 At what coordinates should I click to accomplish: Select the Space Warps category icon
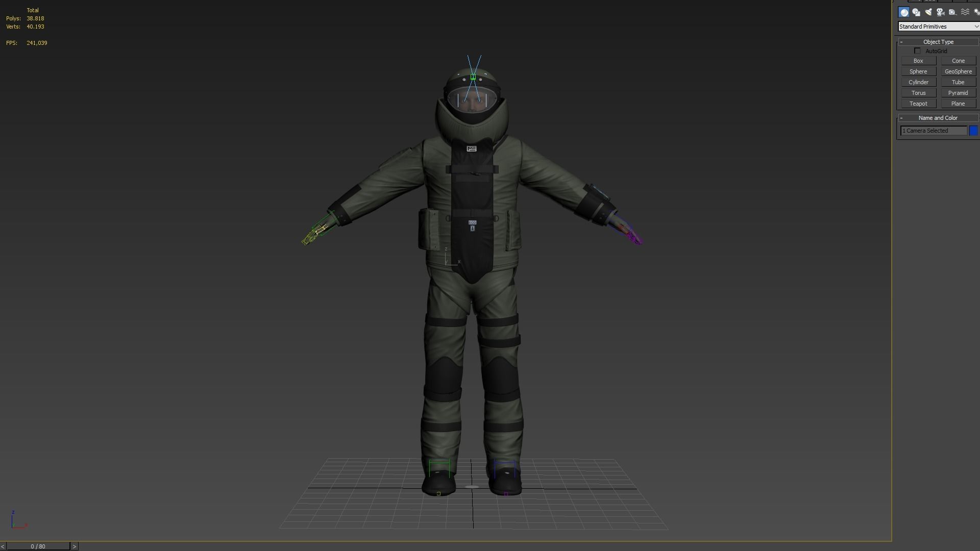(965, 12)
